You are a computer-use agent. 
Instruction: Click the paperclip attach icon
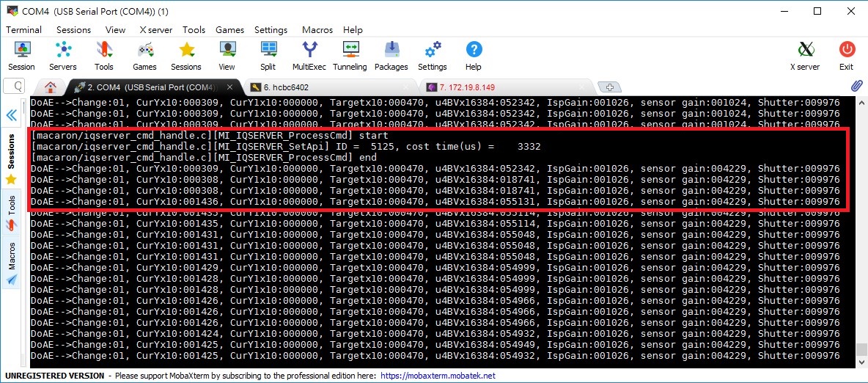coord(856,87)
